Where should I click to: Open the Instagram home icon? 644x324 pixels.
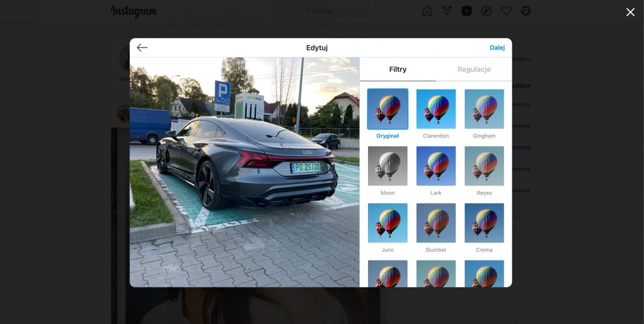[x=427, y=11]
